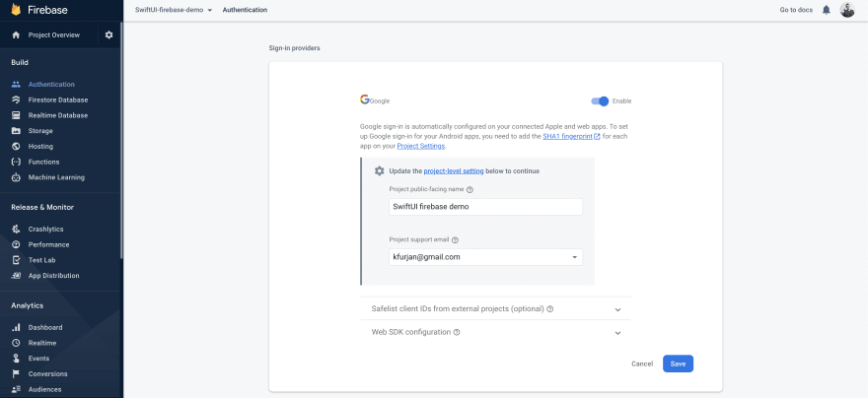Expand Web SDK configuration section chevron
Viewport: 868px width, 398px height.
pyautogui.click(x=617, y=333)
